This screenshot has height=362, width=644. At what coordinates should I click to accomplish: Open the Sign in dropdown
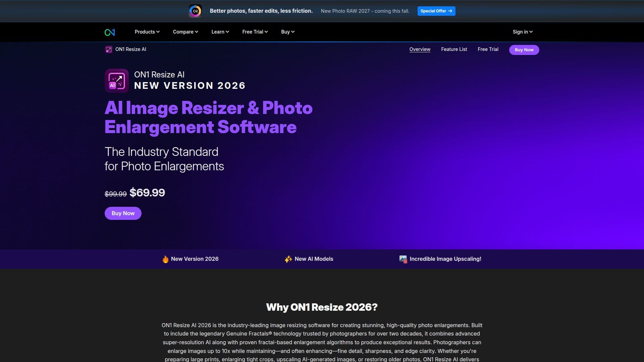click(x=523, y=32)
